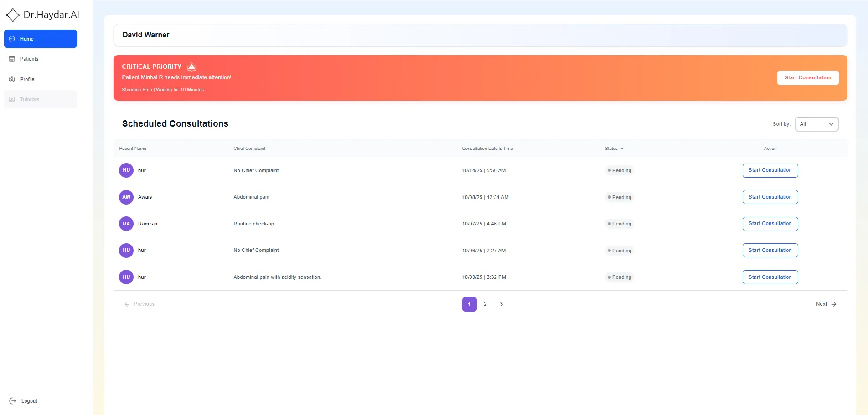The image size is (868, 415).
Task: Select Logout in the sidebar
Action: (23, 401)
